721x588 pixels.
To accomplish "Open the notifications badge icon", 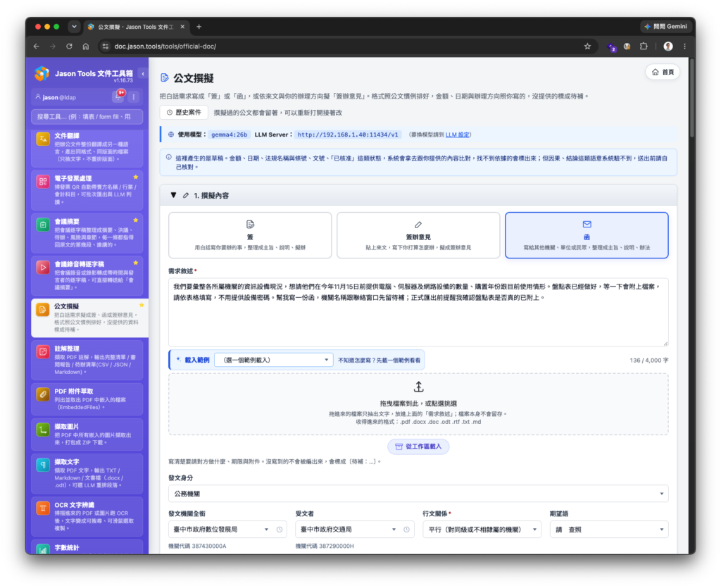I will (118, 96).
